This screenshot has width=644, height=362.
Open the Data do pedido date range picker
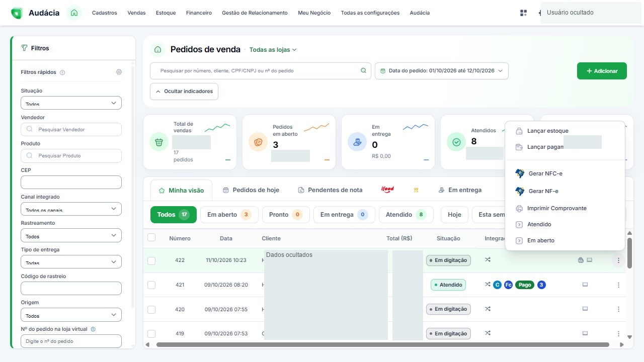[x=441, y=71]
